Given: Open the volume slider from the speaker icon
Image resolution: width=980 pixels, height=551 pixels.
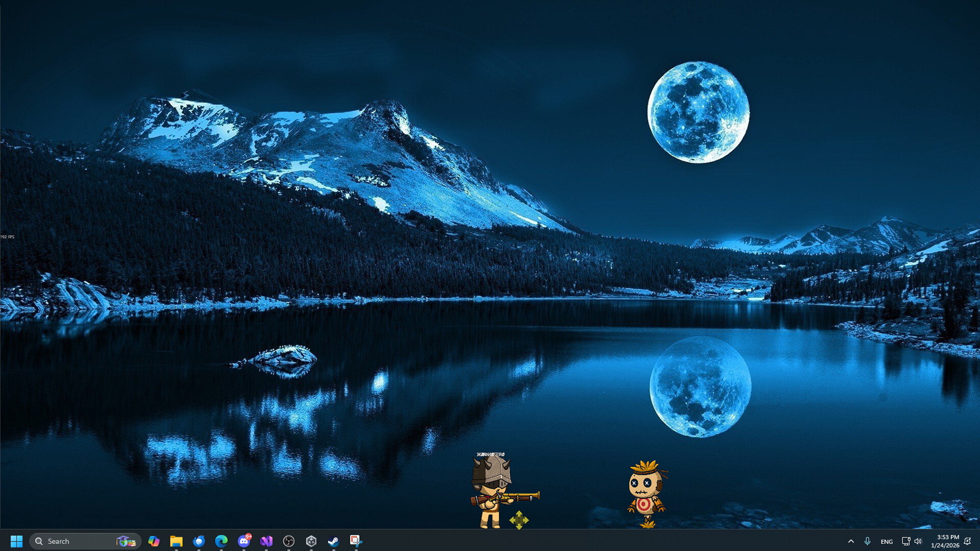Looking at the screenshot, I should coord(918,541).
